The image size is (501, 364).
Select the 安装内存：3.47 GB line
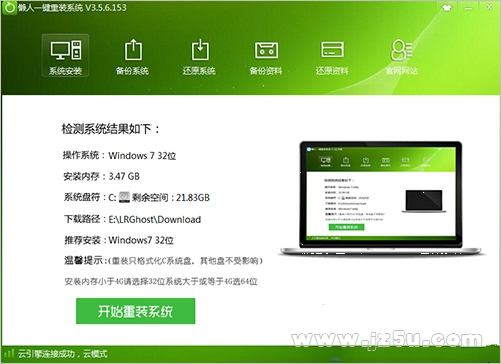click(x=102, y=176)
